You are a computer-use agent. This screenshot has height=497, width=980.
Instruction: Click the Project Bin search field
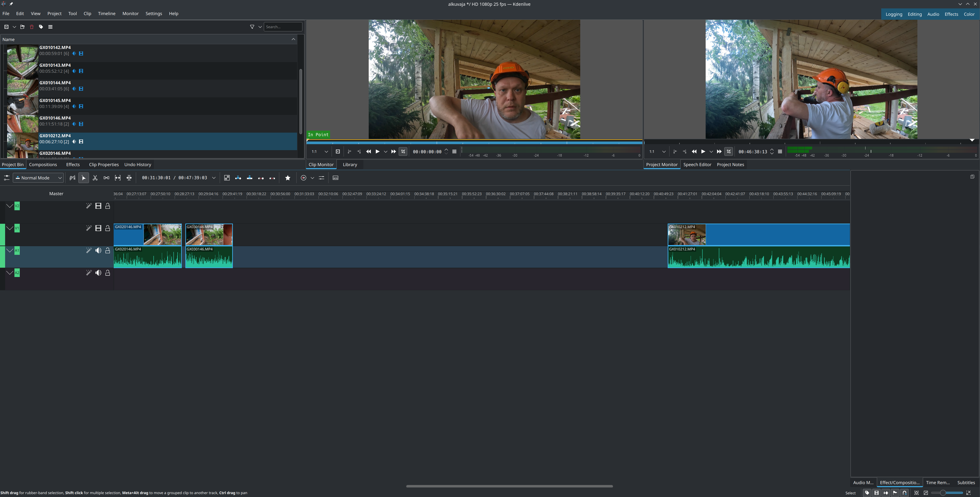coord(283,27)
